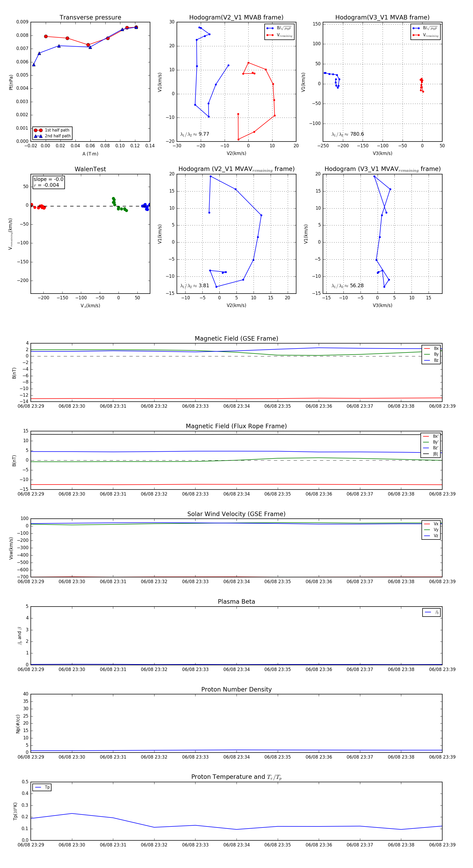Click the lowest blue triangle in Transverse pressure
The width and height of the screenshot is (473, 868).
[x=34, y=64]
